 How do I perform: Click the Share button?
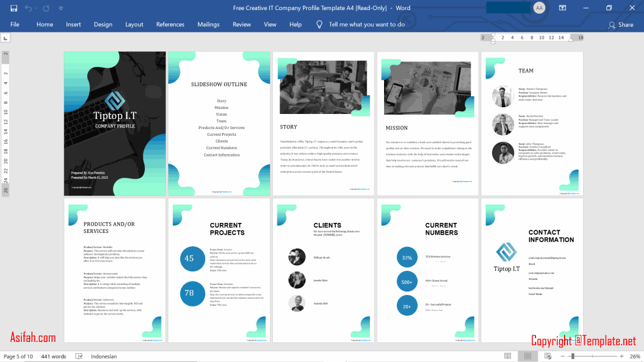(x=621, y=25)
